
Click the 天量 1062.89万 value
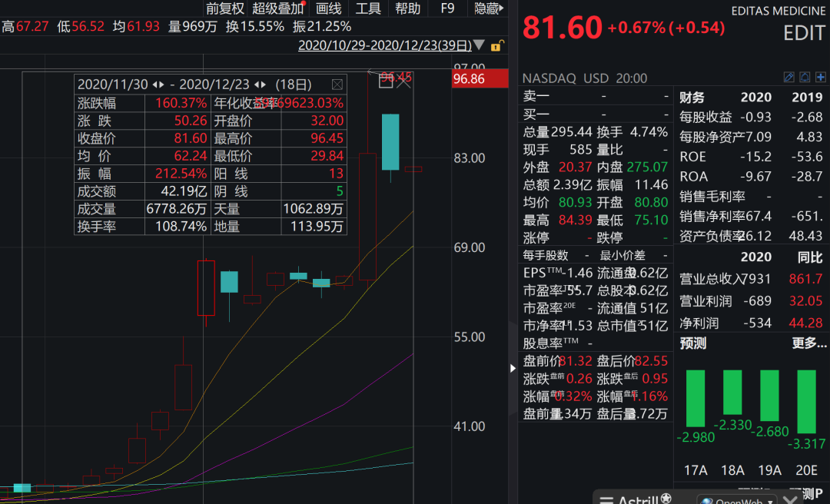coord(313,208)
